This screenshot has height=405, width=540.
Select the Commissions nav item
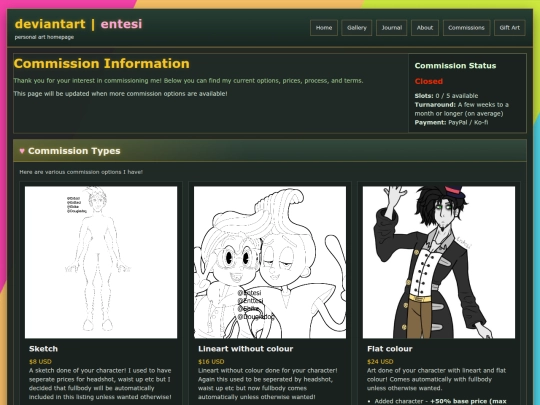pyautogui.click(x=466, y=28)
